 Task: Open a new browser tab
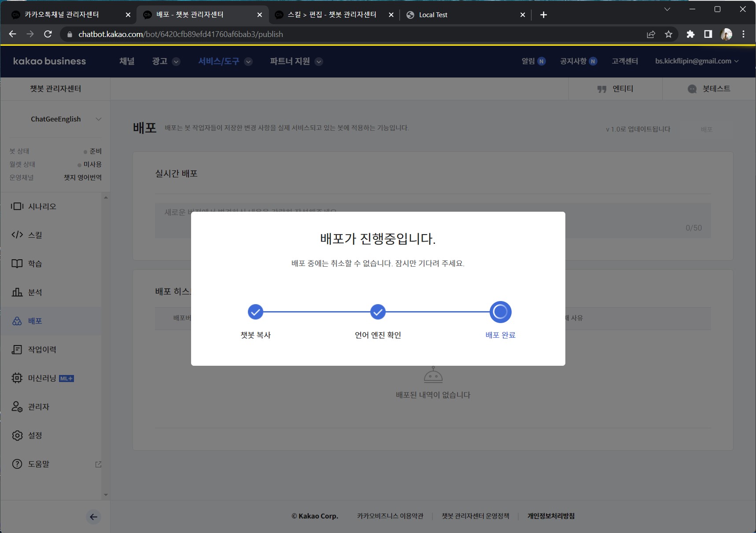[544, 15]
